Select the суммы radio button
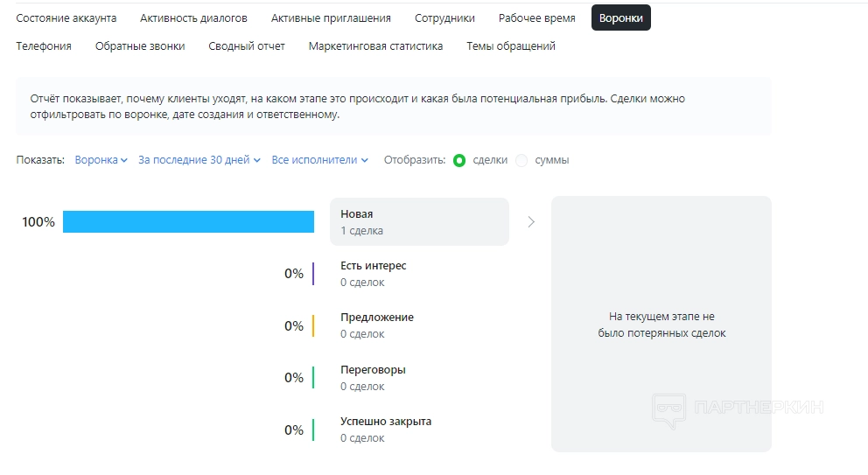Viewport: 868px width, 475px height. tap(522, 161)
